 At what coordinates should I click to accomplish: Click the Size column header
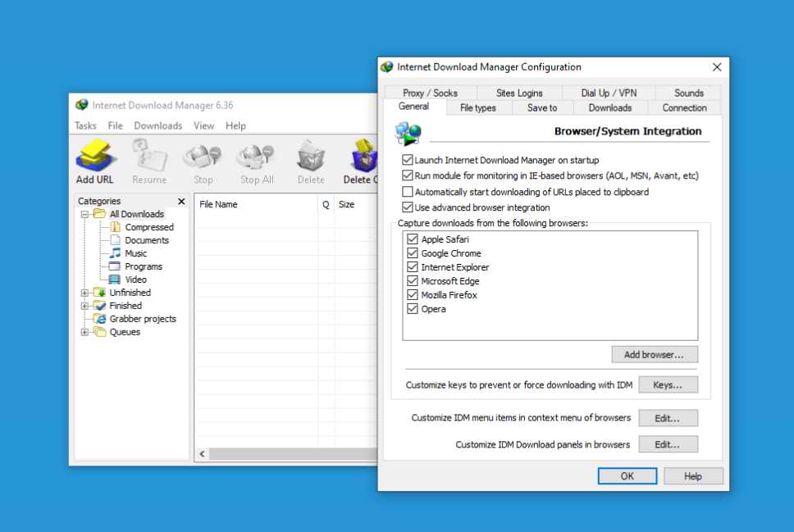pyautogui.click(x=356, y=204)
